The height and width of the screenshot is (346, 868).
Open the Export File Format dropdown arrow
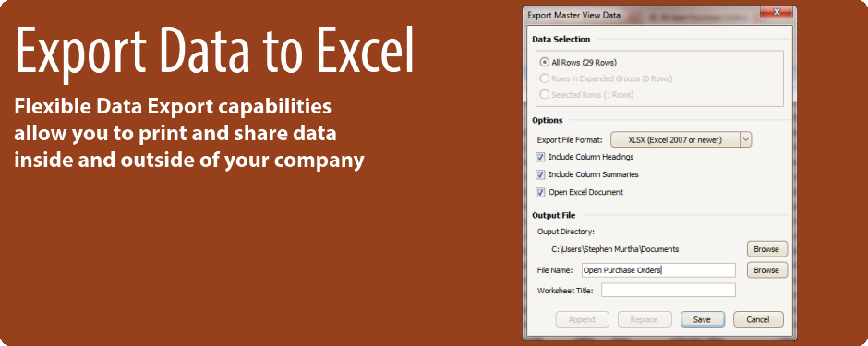click(x=746, y=140)
